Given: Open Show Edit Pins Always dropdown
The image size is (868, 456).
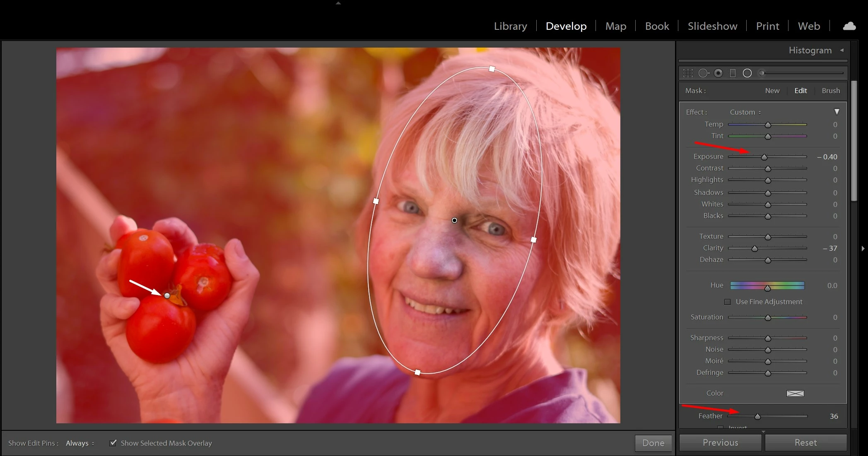Looking at the screenshot, I should coord(80,443).
